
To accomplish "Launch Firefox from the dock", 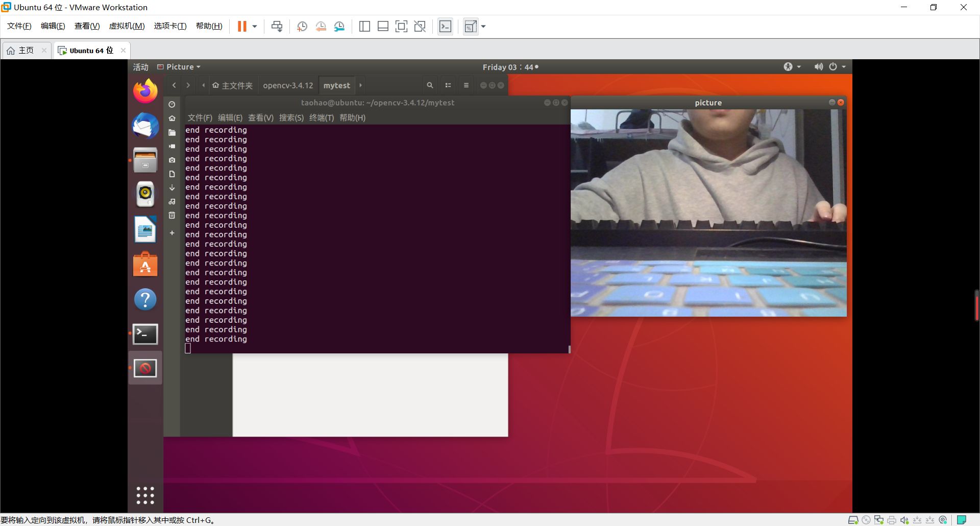I will 145,91.
